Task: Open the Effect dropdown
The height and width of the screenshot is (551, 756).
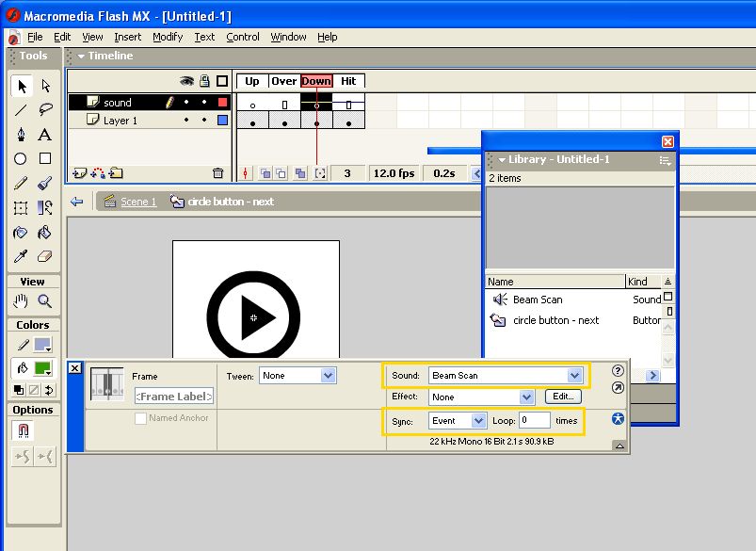Action: [x=481, y=397]
